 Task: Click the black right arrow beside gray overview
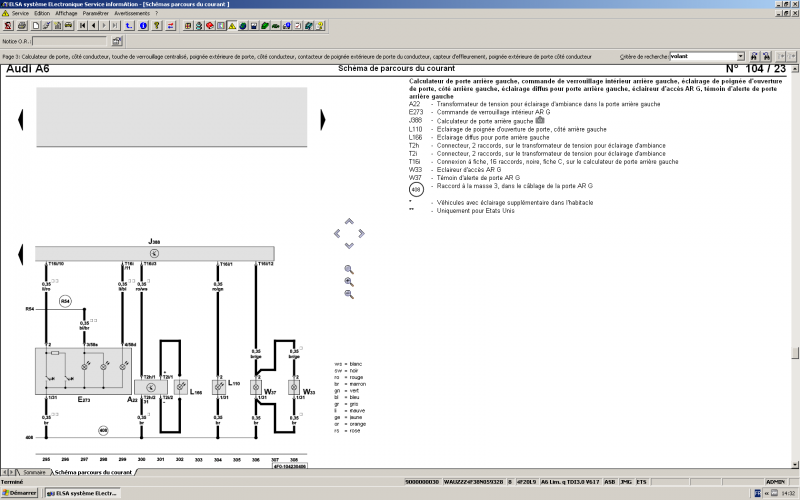(322, 120)
